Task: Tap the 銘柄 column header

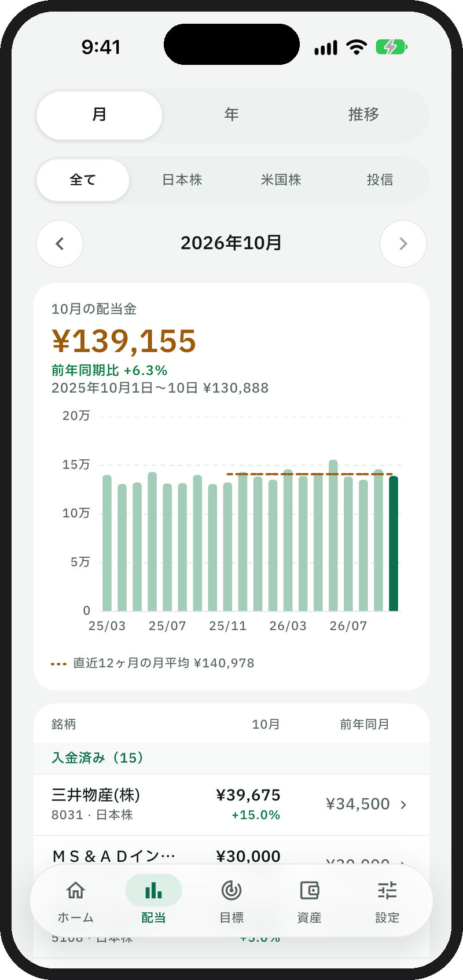Action: (x=64, y=725)
